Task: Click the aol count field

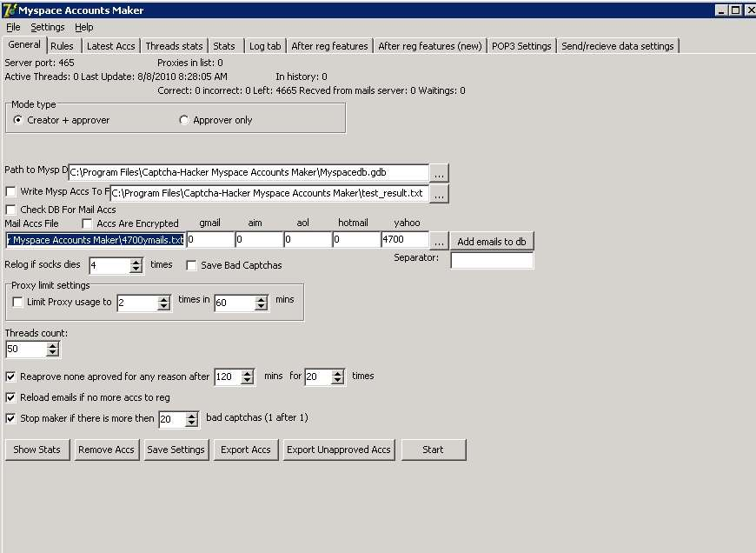Action: (x=308, y=239)
